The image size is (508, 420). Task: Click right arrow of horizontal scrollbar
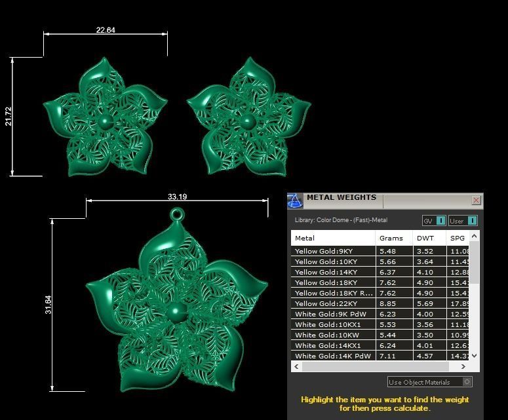tap(463, 366)
